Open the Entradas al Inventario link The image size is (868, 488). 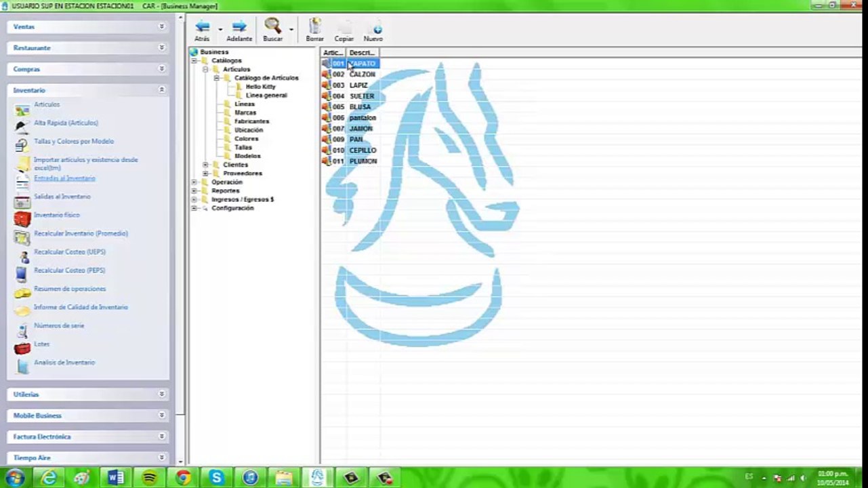[64, 178]
